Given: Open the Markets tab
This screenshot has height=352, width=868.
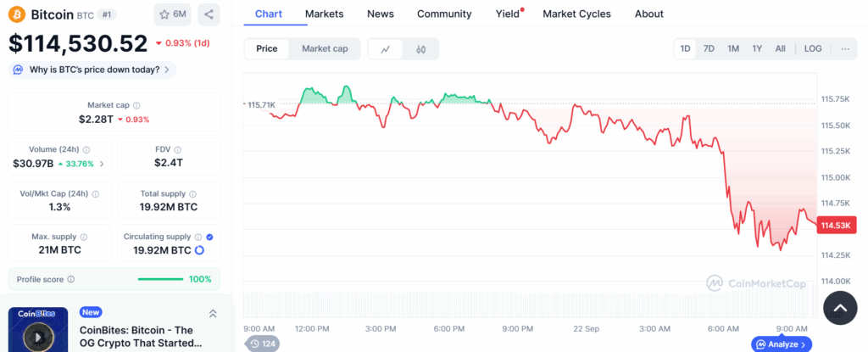Looking at the screenshot, I should 325,14.
